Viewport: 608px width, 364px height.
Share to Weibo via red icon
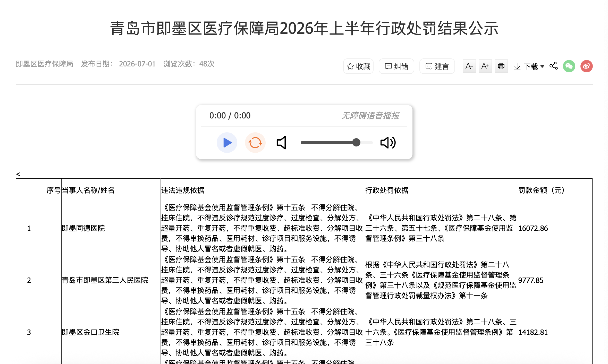(586, 66)
